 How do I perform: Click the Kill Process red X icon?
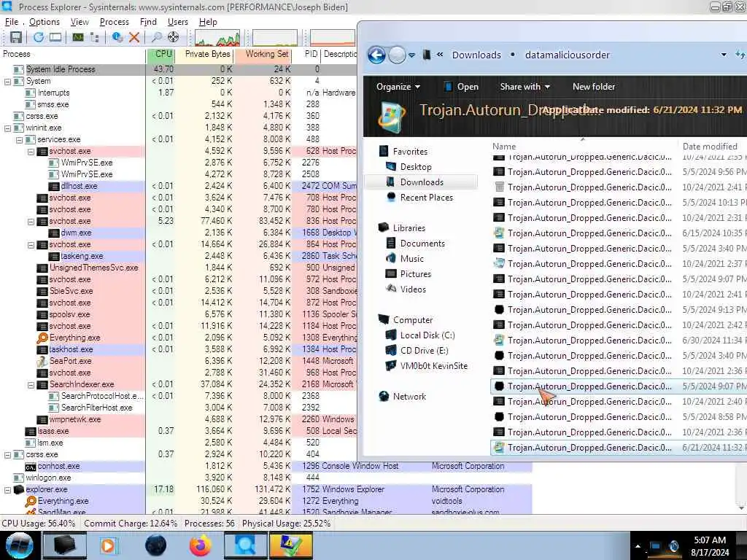tap(134, 37)
